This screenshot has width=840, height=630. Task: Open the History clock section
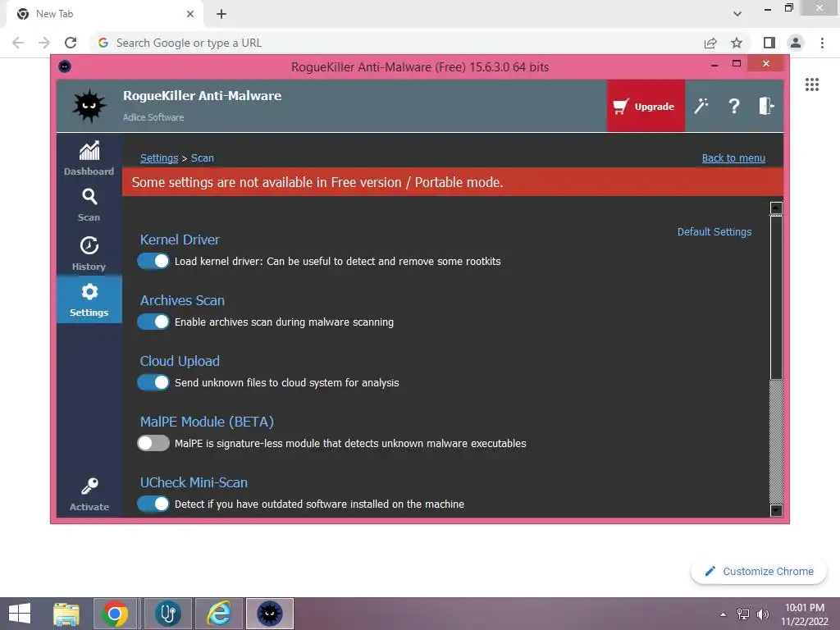(89, 253)
